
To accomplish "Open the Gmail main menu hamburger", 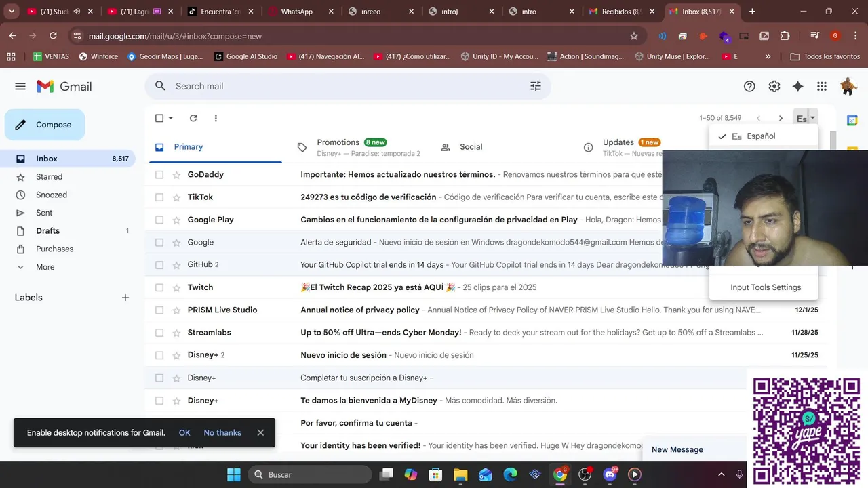I will [x=20, y=86].
